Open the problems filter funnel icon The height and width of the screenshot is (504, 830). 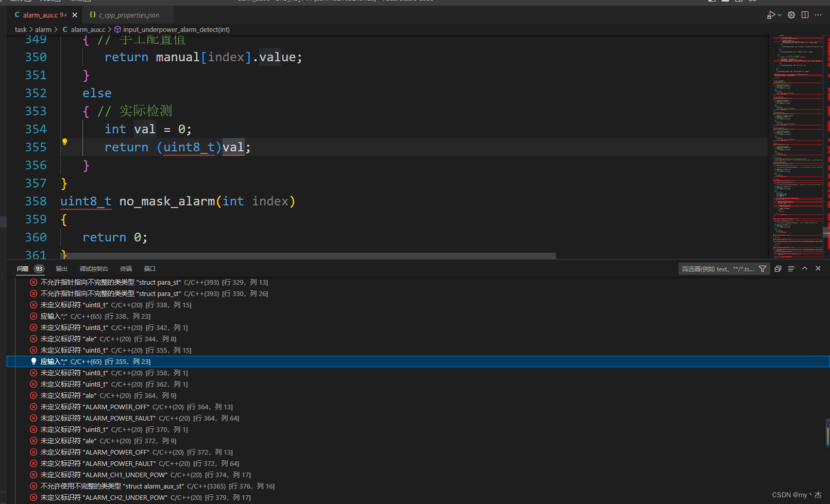[x=763, y=269]
